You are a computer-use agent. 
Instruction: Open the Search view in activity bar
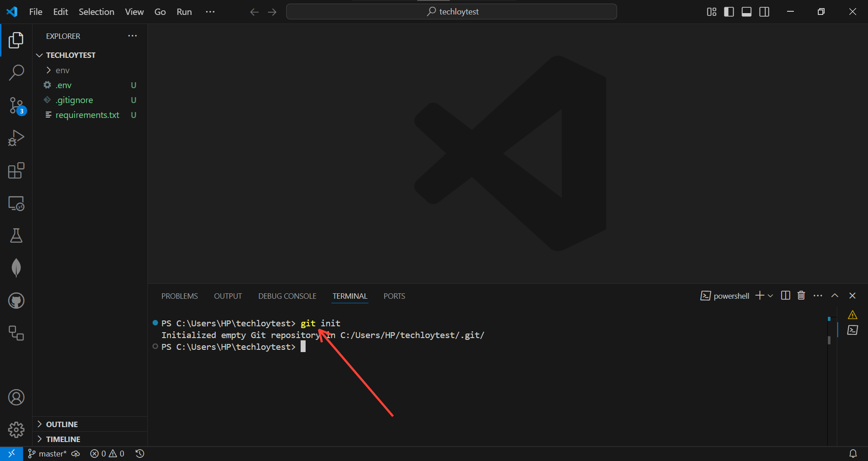[16, 72]
